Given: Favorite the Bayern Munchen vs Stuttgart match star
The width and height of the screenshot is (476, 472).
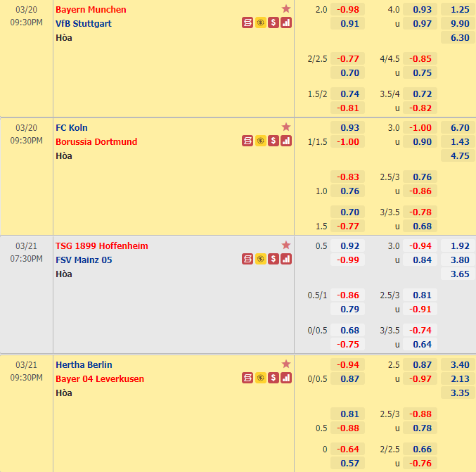Looking at the screenshot, I should (286, 9).
